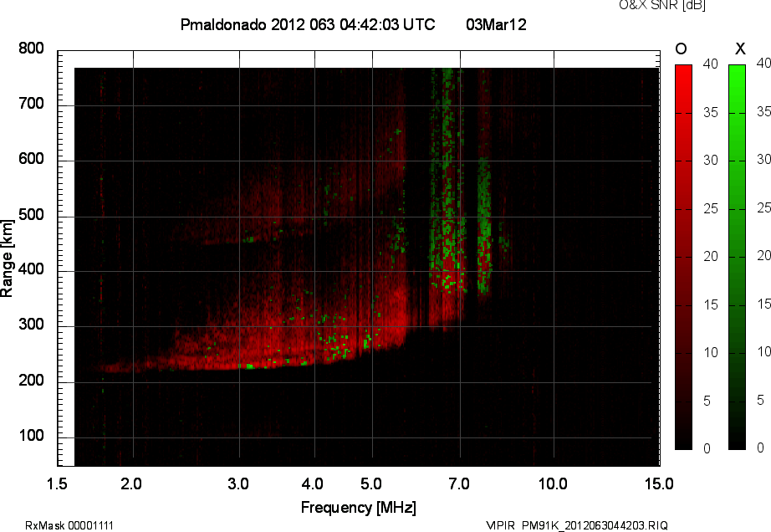Click the frequency tick label '10.0'
Screen dimensions: 771x532
coord(553,483)
